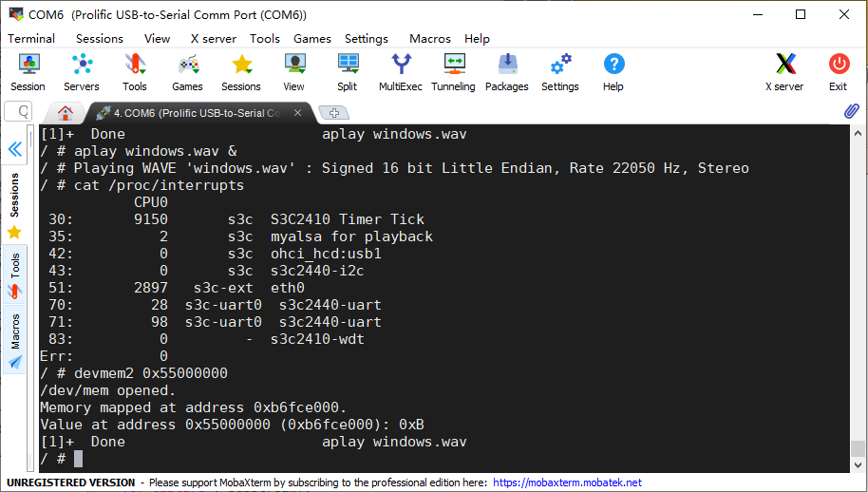The width and height of the screenshot is (868, 492).
Task: Select the COM6 Prolific USB-to-Serial tab
Action: [197, 113]
